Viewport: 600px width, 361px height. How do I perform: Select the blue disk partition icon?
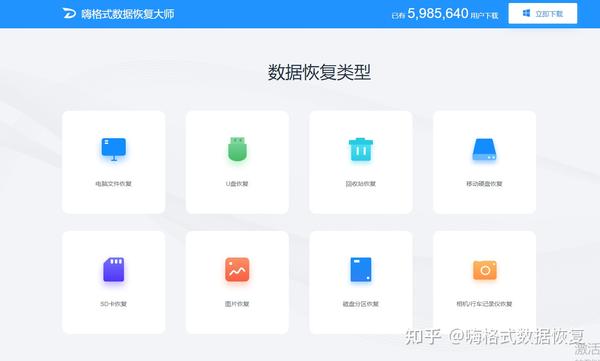click(361, 269)
